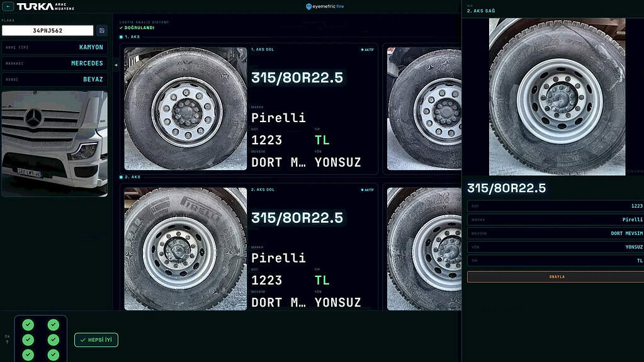Open the 2. AKS SOL tire photo
This screenshot has width=644, height=362.
[186, 249]
